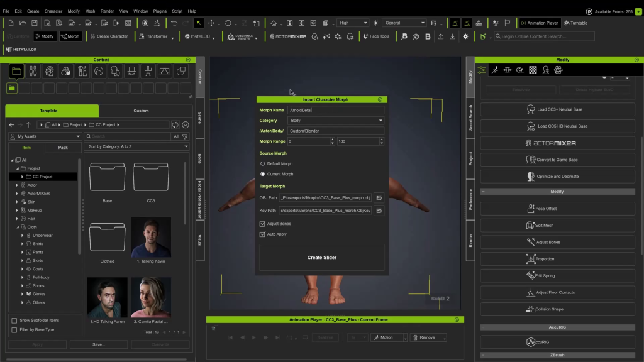
Task: Click the MetaTailor plugin icon
Action: pyautogui.click(x=18, y=49)
